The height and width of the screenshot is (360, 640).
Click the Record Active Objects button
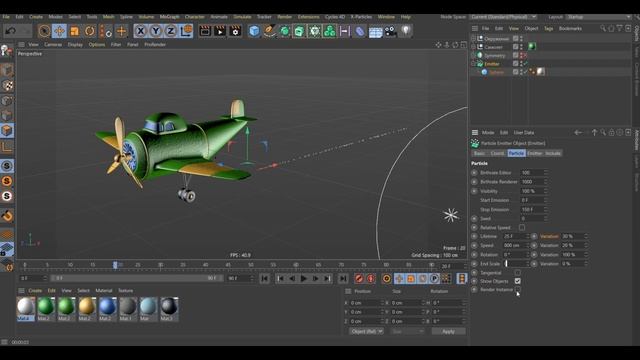[x=358, y=278]
